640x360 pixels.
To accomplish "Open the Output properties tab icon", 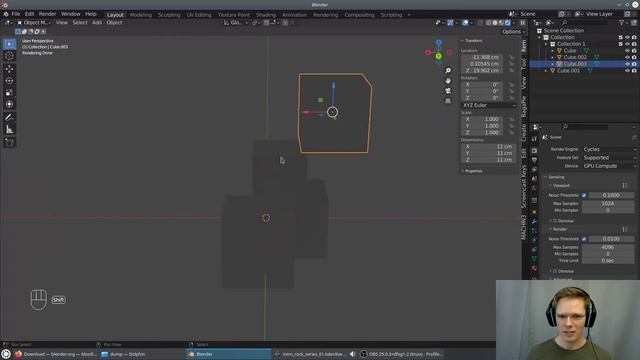I will tap(534, 160).
